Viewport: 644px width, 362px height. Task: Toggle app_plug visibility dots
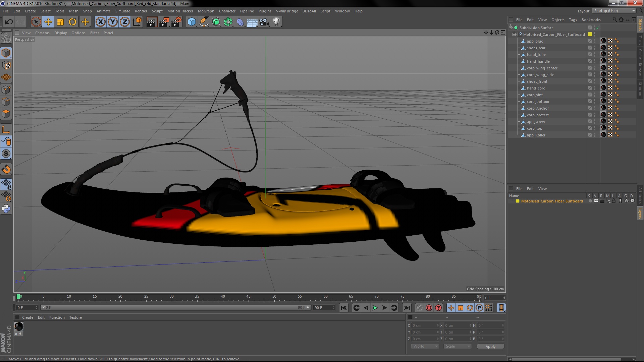point(595,41)
